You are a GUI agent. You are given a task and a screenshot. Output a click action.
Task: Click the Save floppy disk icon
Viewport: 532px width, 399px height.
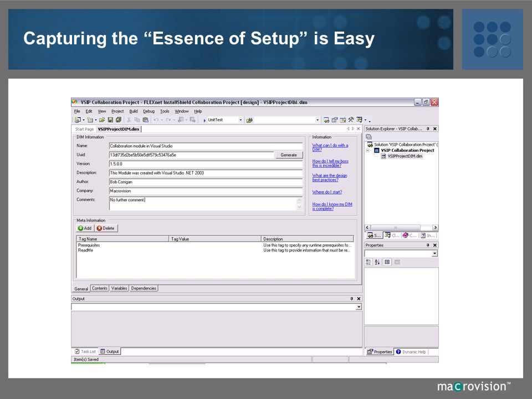(110, 120)
